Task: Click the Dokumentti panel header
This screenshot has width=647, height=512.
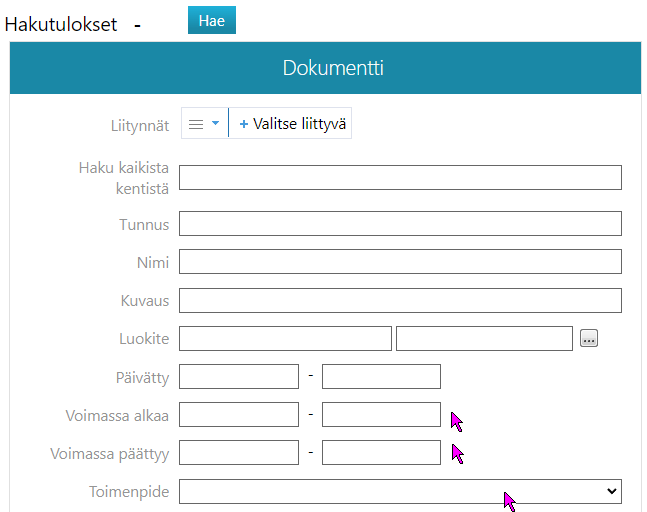Action: pyautogui.click(x=324, y=68)
